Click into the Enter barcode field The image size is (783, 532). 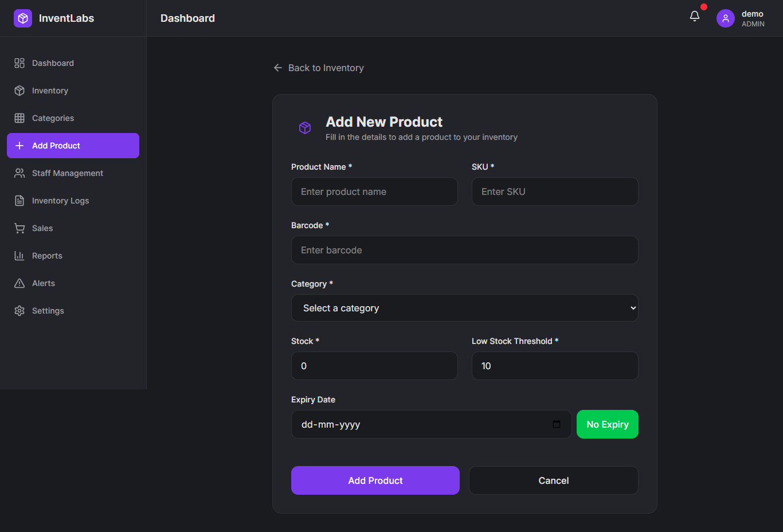click(464, 250)
